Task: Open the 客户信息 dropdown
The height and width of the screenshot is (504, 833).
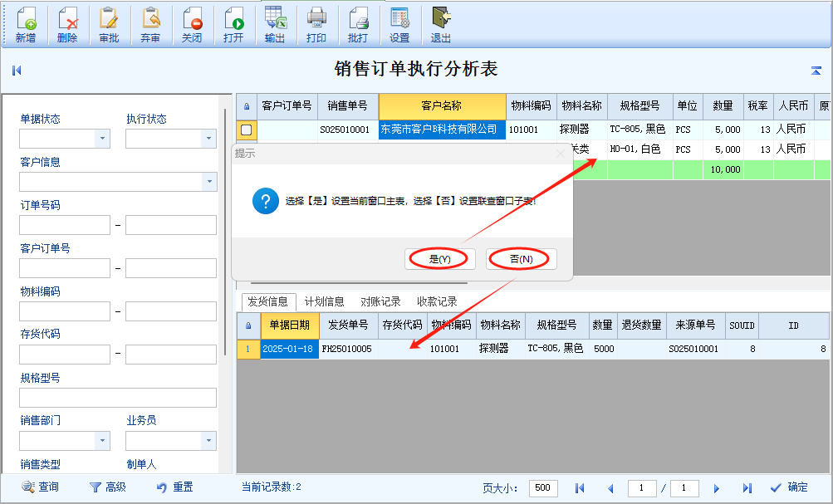Action: tap(209, 182)
